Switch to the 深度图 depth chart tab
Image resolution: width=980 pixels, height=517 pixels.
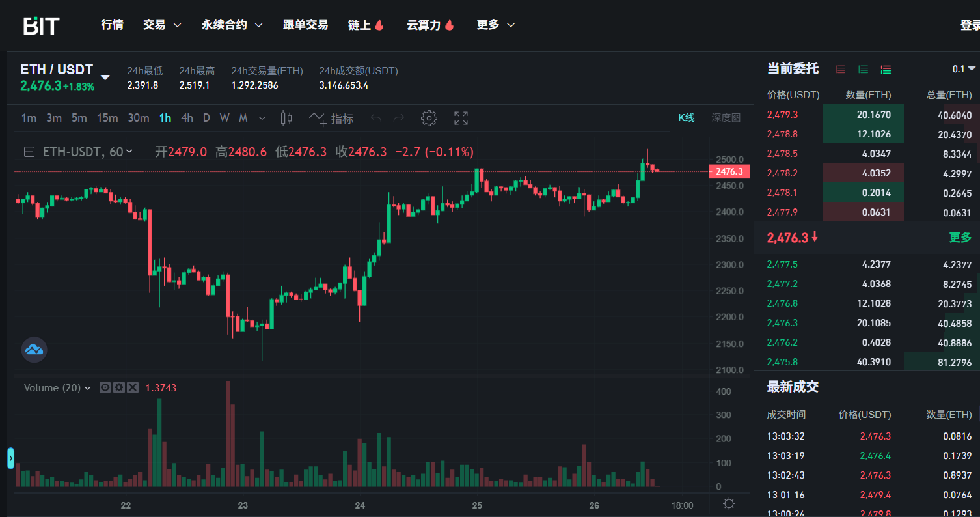tap(726, 118)
